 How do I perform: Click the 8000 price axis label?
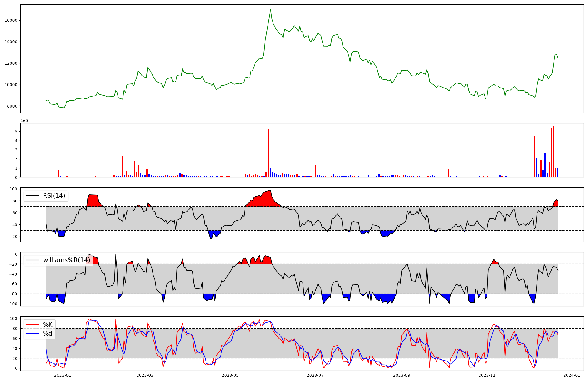point(12,106)
